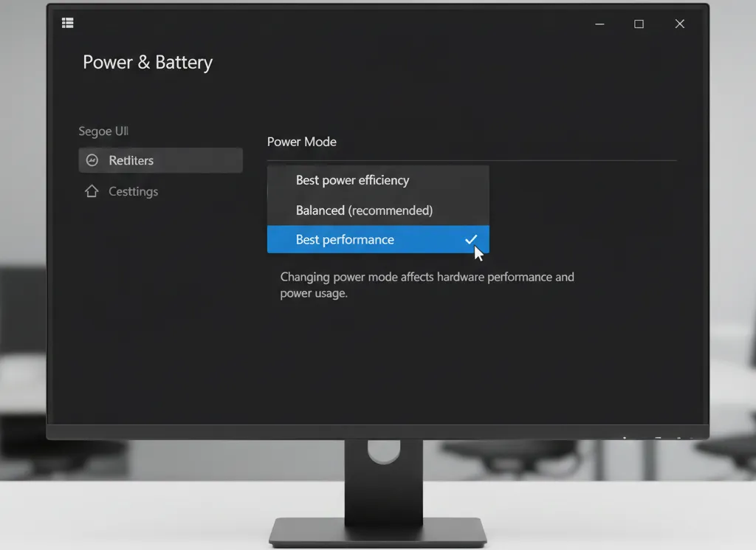Minimize the Power & Battery window
Image resolution: width=756 pixels, height=550 pixels.
click(599, 24)
